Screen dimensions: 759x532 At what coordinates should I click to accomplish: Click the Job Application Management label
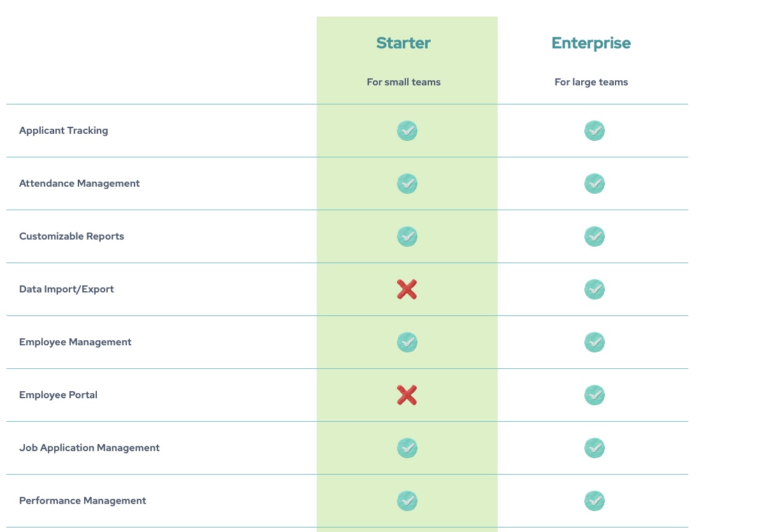tap(89, 448)
